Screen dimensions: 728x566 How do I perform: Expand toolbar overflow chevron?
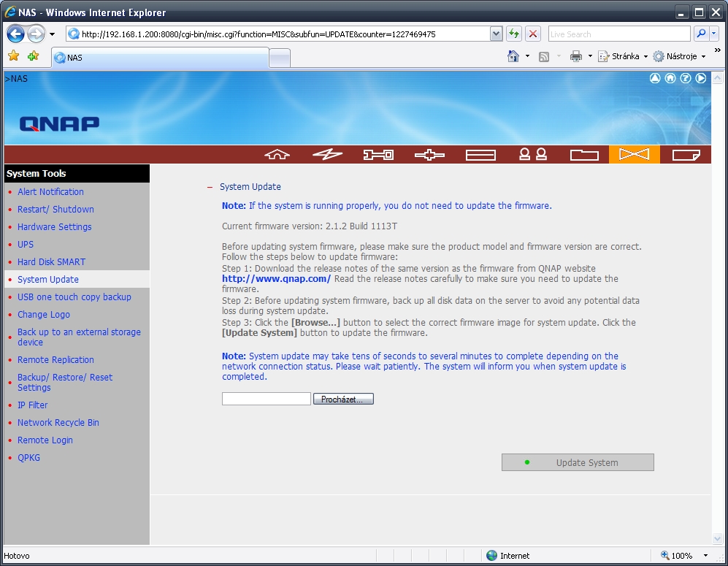(x=717, y=50)
